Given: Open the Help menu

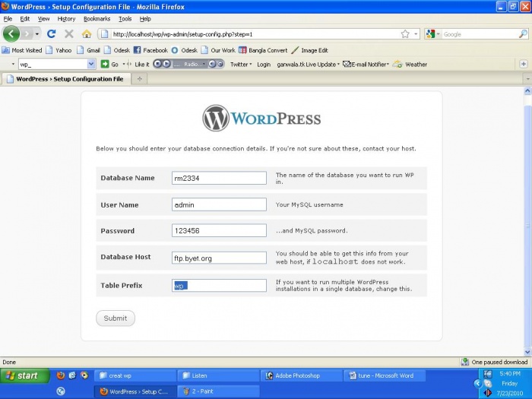Looking at the screenshot, I should coord(145,19).
